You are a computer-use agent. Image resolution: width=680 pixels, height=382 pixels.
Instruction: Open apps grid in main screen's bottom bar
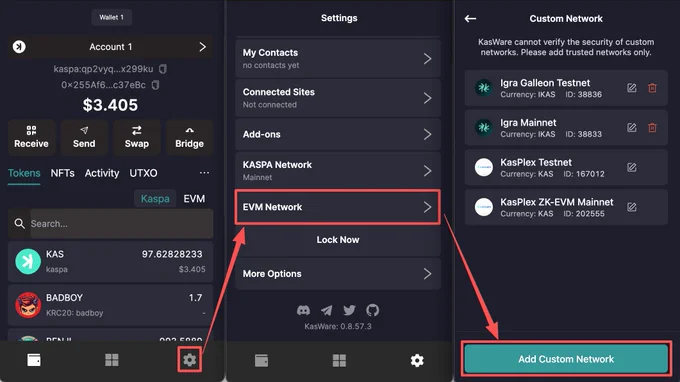point(111,360)
